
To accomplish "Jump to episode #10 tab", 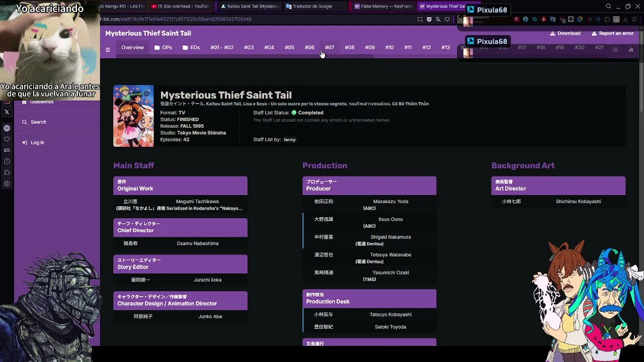I will [389, 48].
